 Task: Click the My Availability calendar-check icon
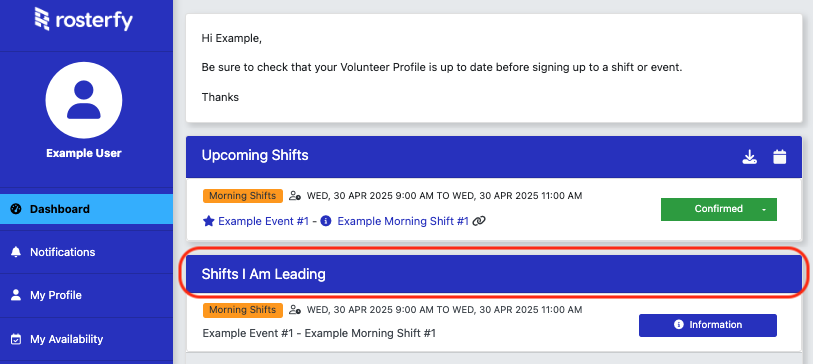point(16,339)
